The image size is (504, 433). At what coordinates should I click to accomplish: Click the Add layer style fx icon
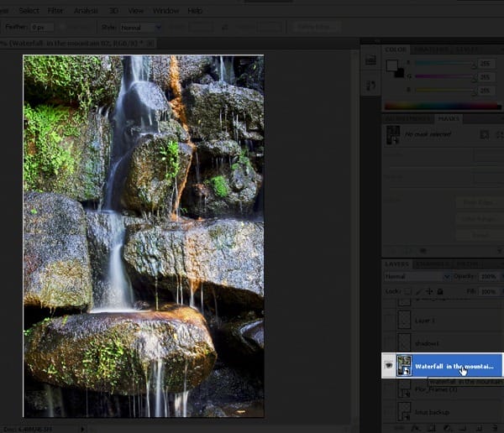[x=415, y=428]
